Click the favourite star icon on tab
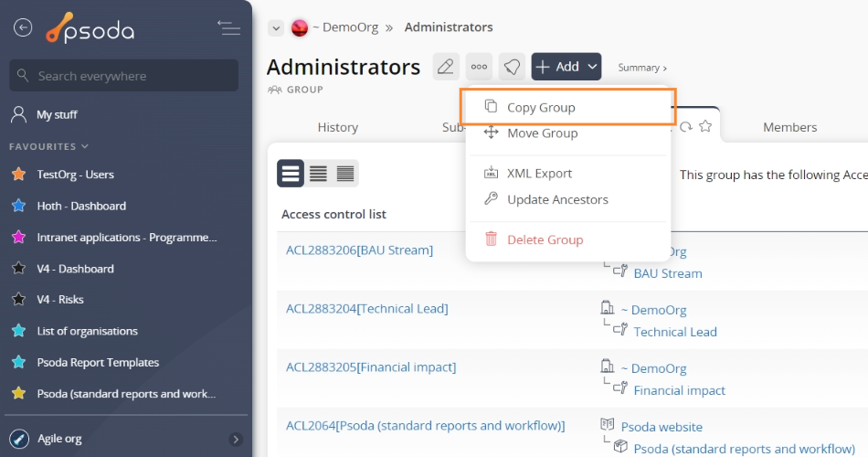The image size is (868, 457). 705,126
